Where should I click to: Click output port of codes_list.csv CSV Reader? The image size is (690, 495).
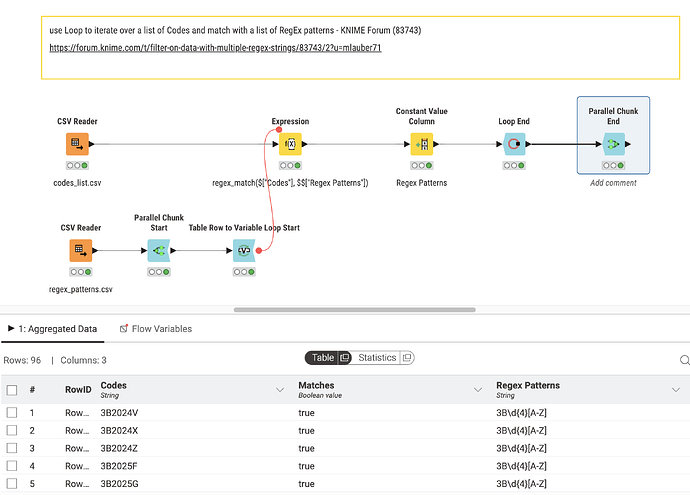point(92,144)
